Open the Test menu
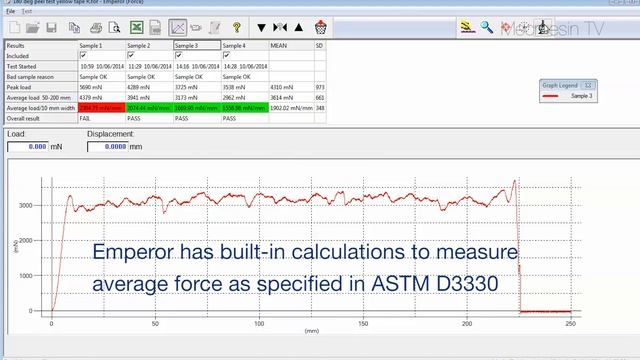Image resolution: width=640 pixels, height=360 pixels. tap(27, 11)
